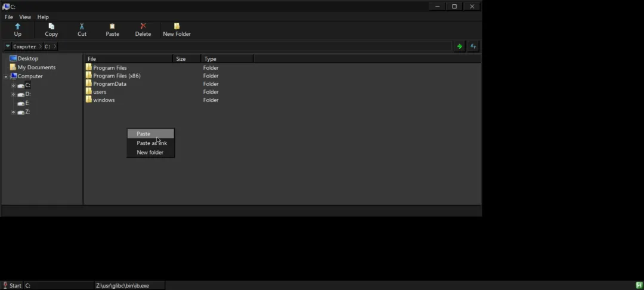The height and width of the screenshot is (290, 644).
Task: Select Computer in the sidebar tree
Action: pos(30,76)
